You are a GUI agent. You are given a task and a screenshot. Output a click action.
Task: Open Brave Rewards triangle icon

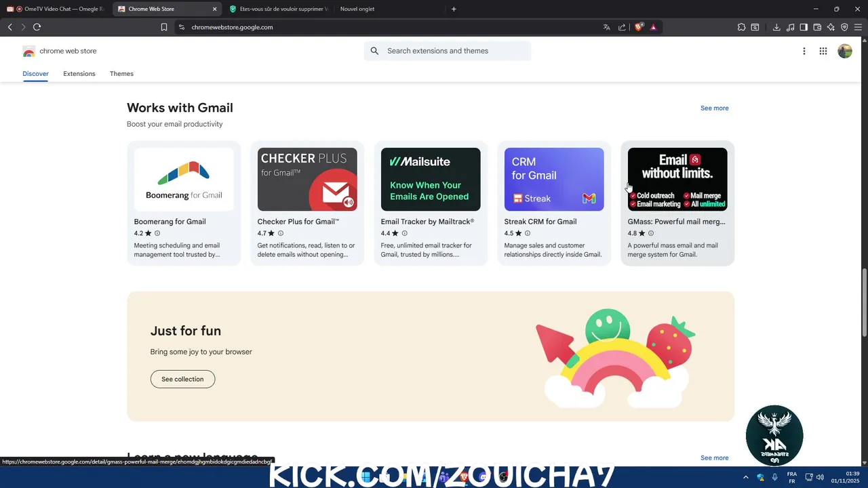pyautogui.click(x=653, y=27)
